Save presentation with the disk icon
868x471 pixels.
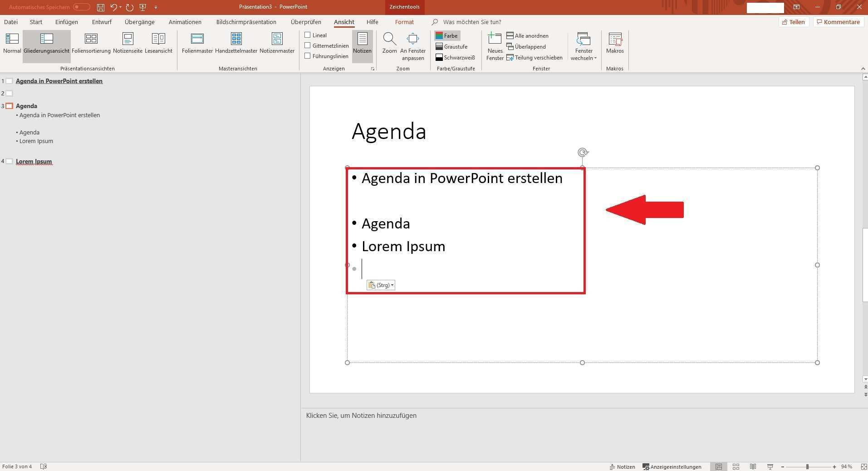coord(101,7)
